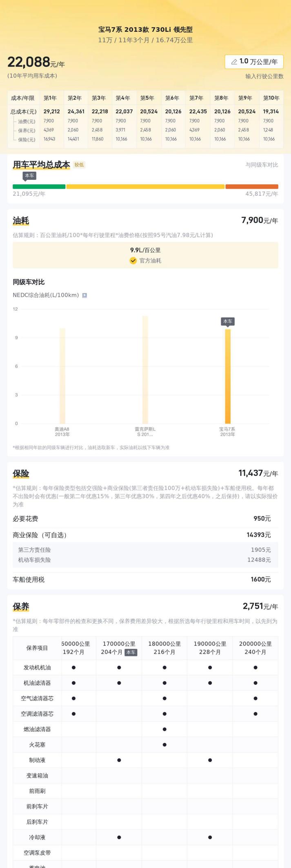Expand the 必要花费 insurance row
This screenshot has width=291, height=868.
pos(145,519)
